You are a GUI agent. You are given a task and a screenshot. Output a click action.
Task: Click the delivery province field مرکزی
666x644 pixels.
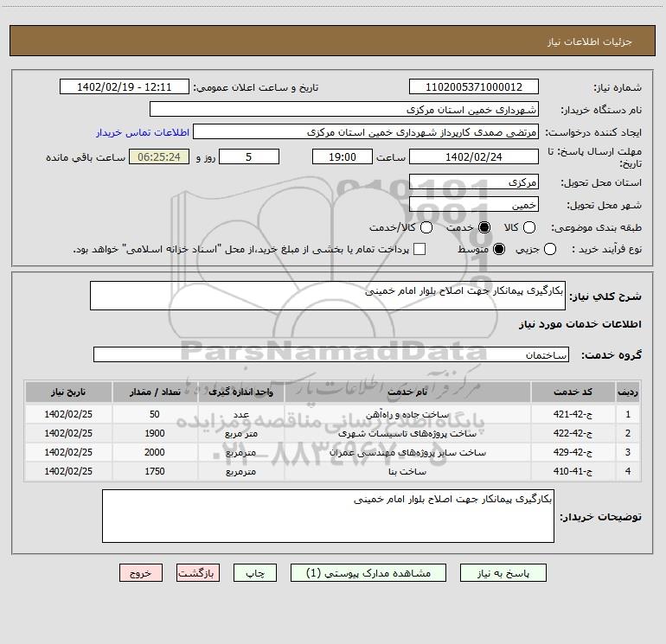point(474,182)
